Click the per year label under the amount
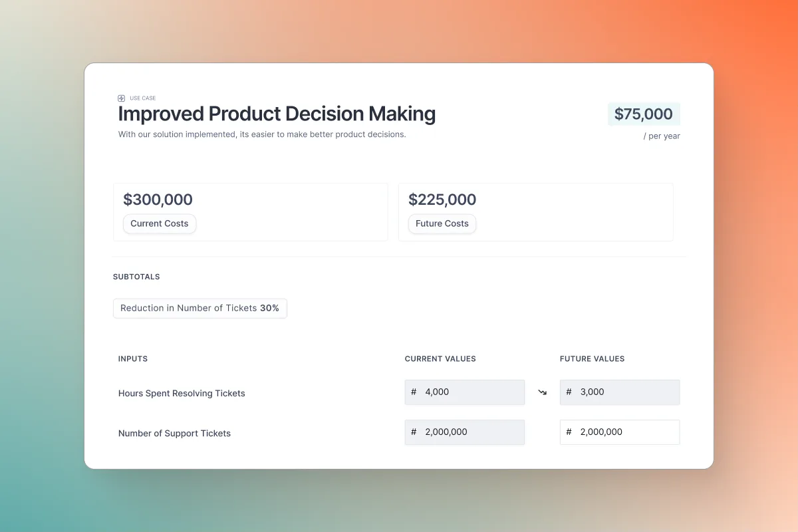 pyautogui.click(x=662, y=136)
